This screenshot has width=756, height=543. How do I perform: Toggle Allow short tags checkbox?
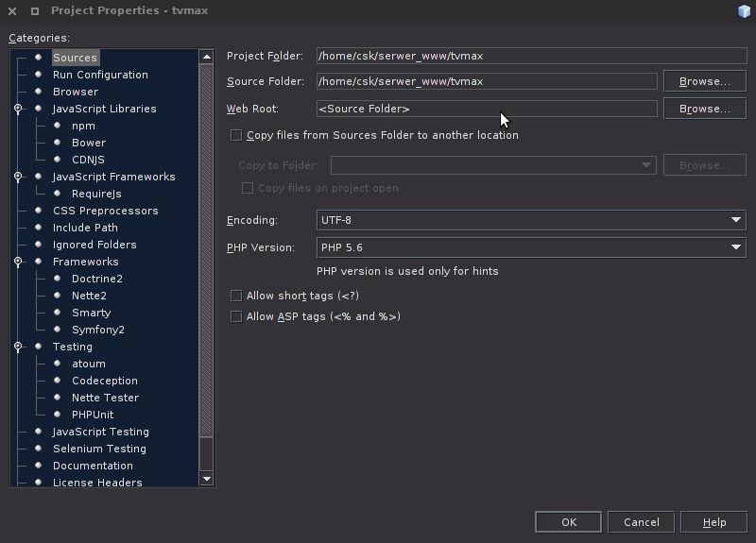click(236, 296)
